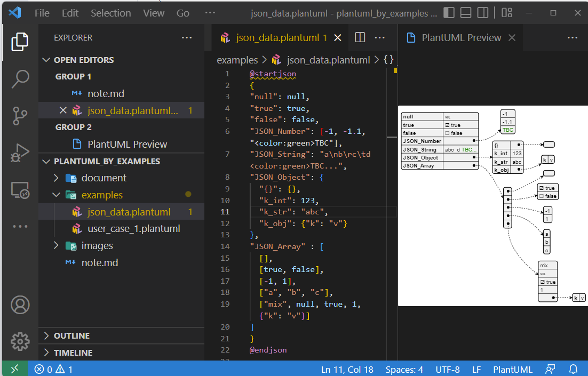Close the PlantUML Preview tab
Image resolution: width=588 pixels, height=376 pixels.
tap(512, 37)
